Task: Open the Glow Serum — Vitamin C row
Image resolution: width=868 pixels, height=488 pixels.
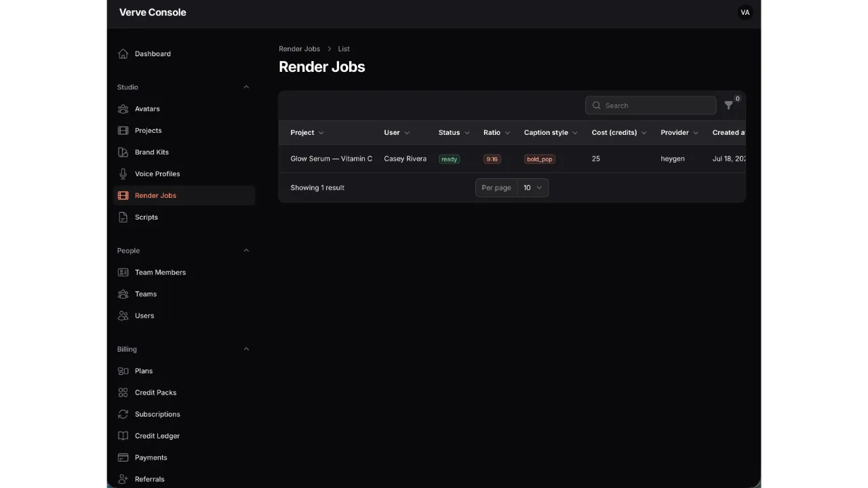Action: pos(512,159)
